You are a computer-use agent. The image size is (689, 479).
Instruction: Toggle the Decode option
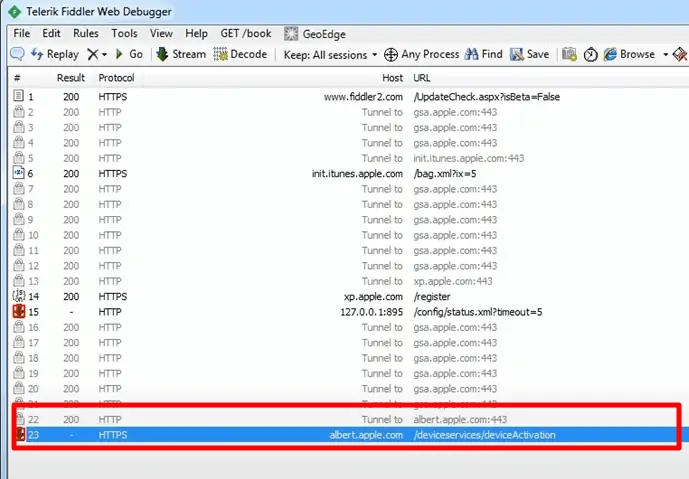241,54
